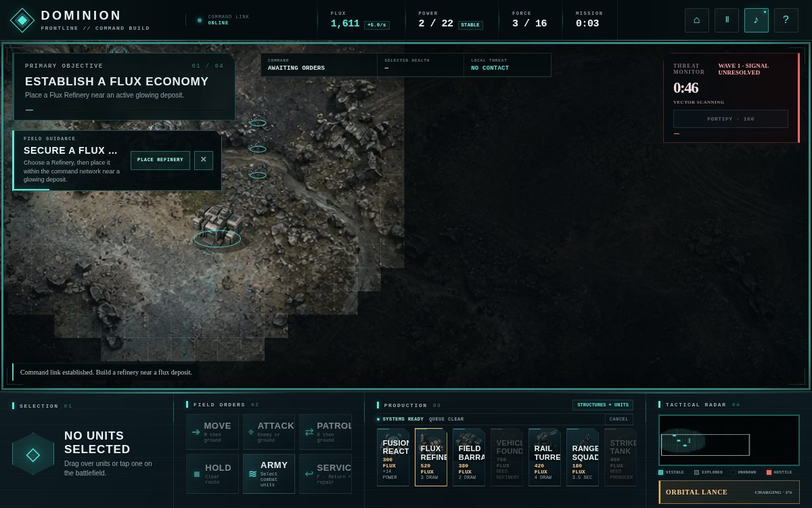Choose the Rail Turret build card
The height and width of the screenshot is (508, 812).
pyautogui.click(x=545, y=457)
